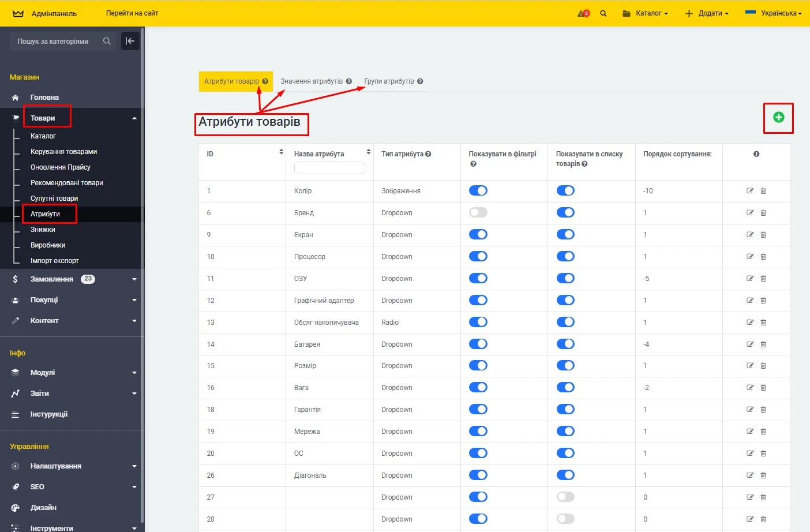Open the notifications bell with 2 alerts
810x532 pixels.
coord(583,13)
